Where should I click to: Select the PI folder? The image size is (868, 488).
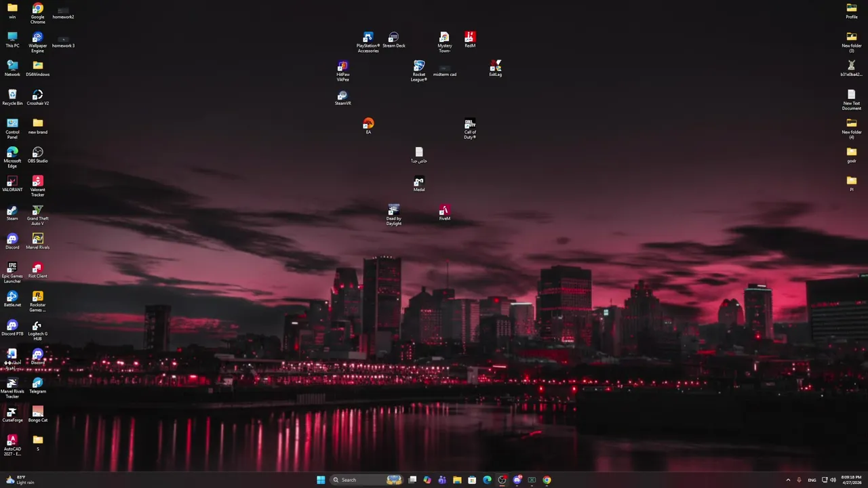(x=852, y=184)
